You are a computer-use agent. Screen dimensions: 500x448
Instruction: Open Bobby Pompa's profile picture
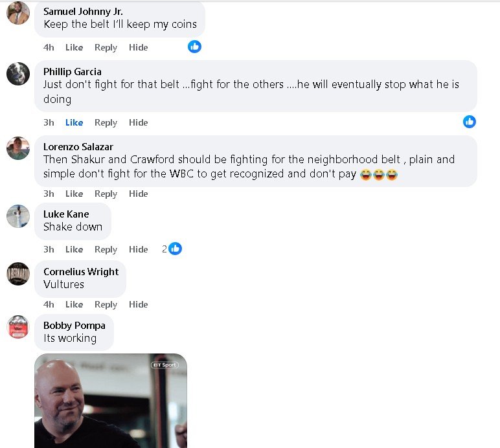tap(18, 327)
